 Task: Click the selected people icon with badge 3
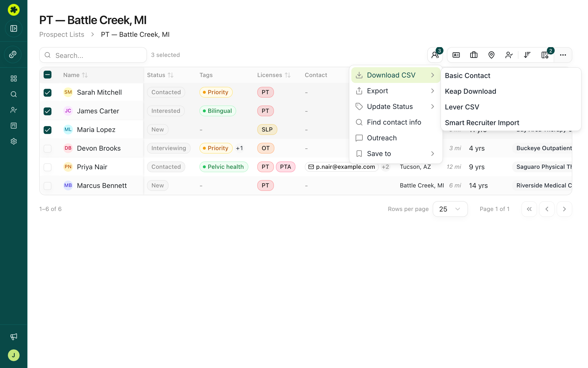(435, 55)
